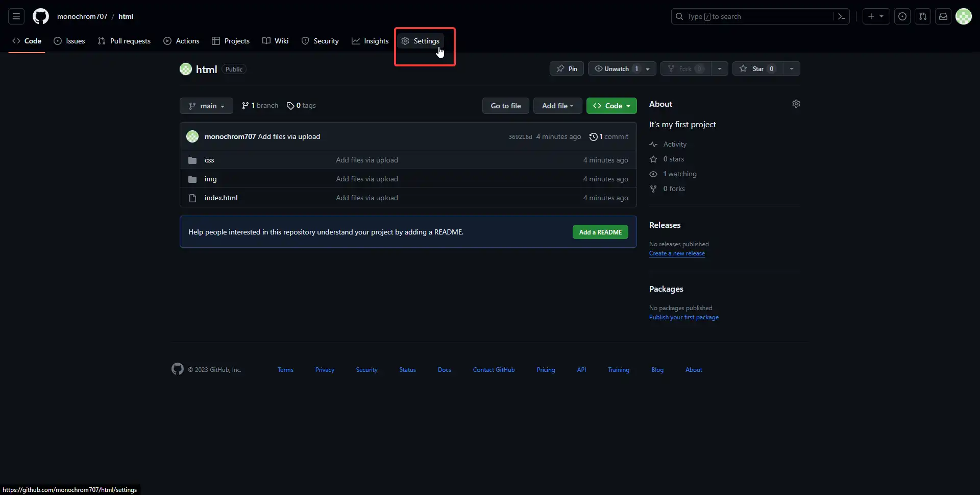Image resolution: width=980 pixels, height=495 pixels.
Task: Click Go to file button
Action: click(506, 106)
